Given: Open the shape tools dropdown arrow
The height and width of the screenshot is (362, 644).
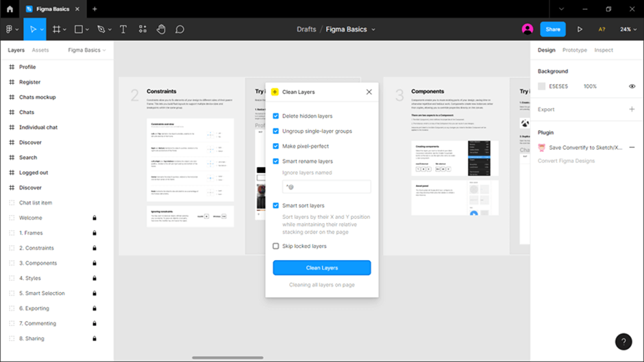Looking at the screenshot, I should (87, 29).
